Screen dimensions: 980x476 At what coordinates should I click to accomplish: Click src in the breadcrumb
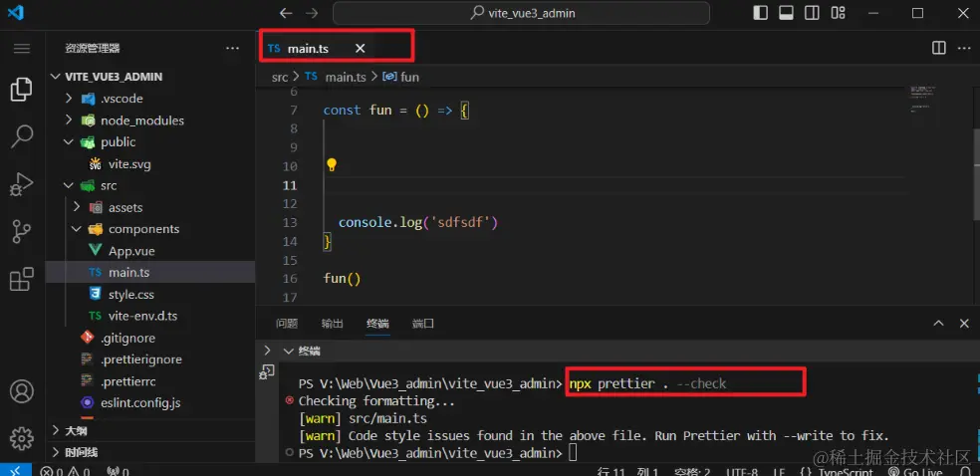280,77
